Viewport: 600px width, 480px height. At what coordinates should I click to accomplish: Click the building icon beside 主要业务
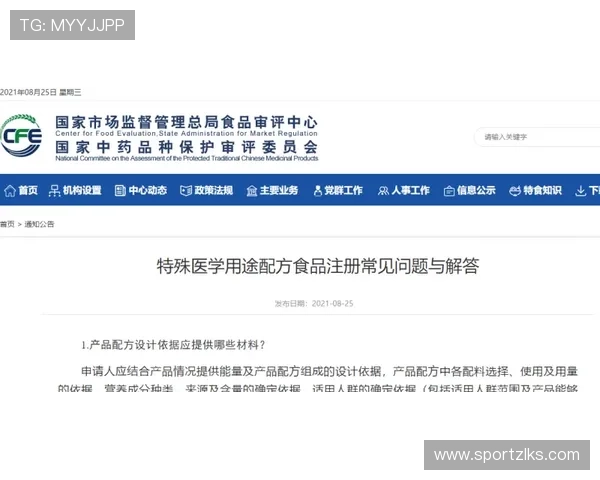point(252,191)
